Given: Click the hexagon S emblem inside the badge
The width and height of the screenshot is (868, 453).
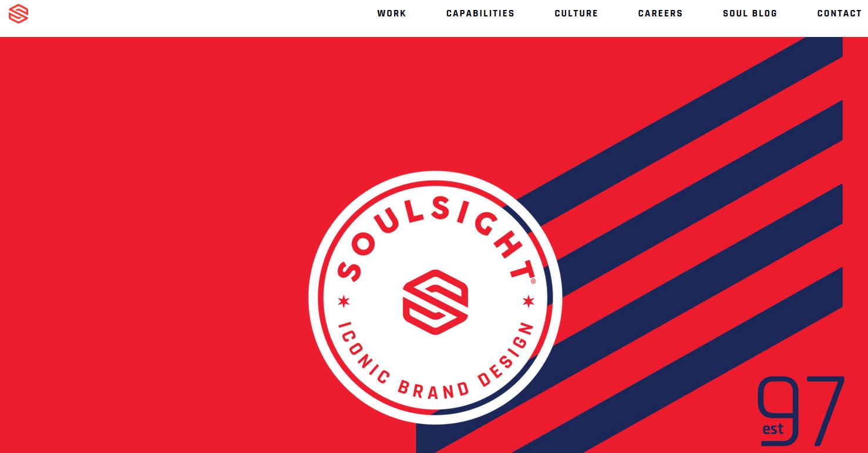Looking at the screenshot, I should pos(436,302).
